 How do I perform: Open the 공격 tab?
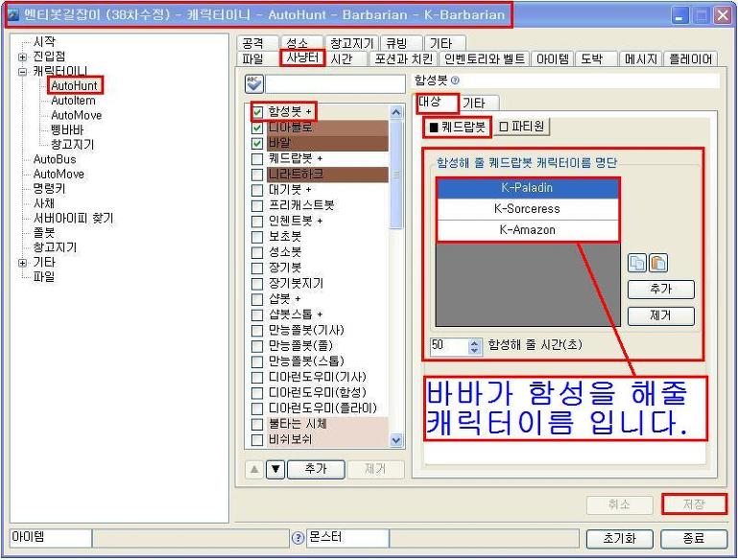(257, 43)
